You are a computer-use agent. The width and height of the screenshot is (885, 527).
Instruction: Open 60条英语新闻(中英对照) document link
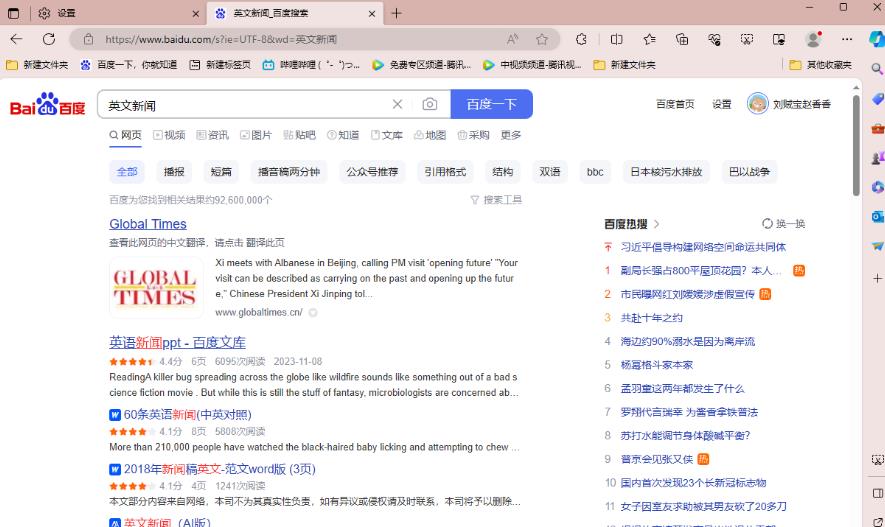[187, 415]
